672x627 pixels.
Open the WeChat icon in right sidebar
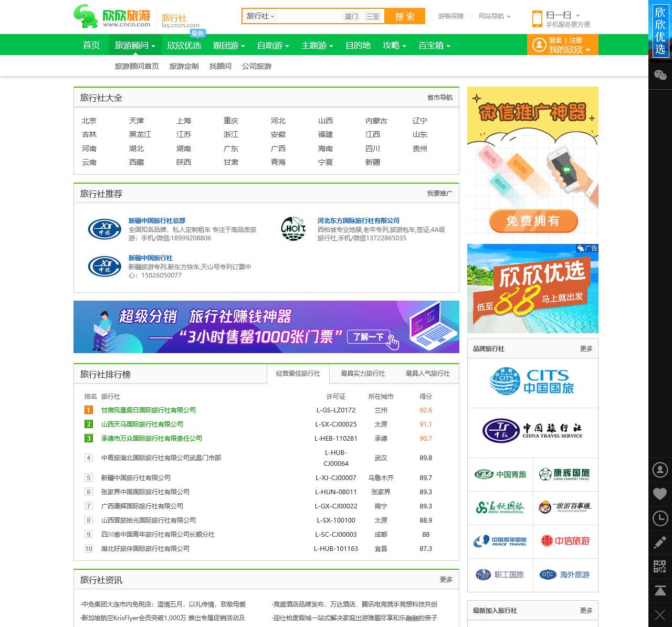pyautogui.click(x=660, y=75)
